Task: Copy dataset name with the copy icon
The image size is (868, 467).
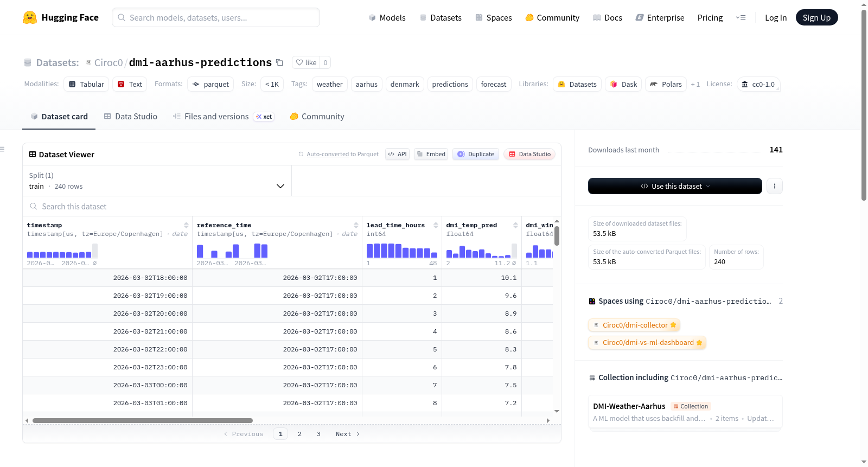Action: [x=279, y=62]
